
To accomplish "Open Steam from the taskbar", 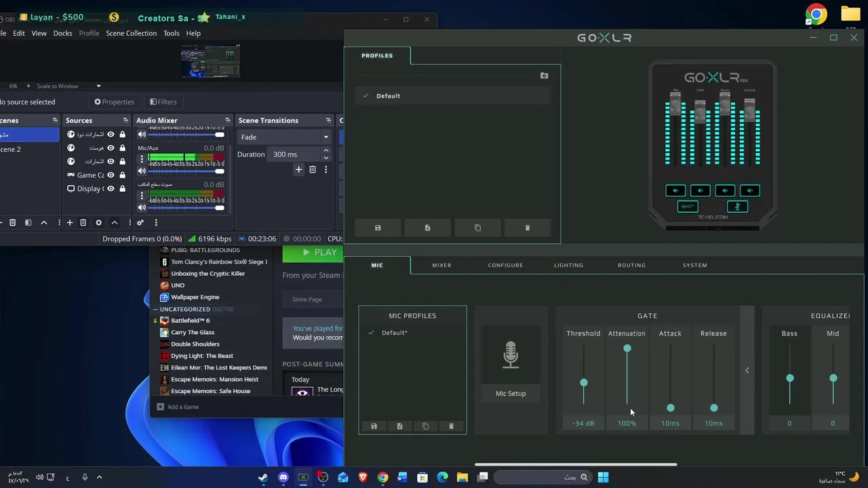I will tap(263, 477).
